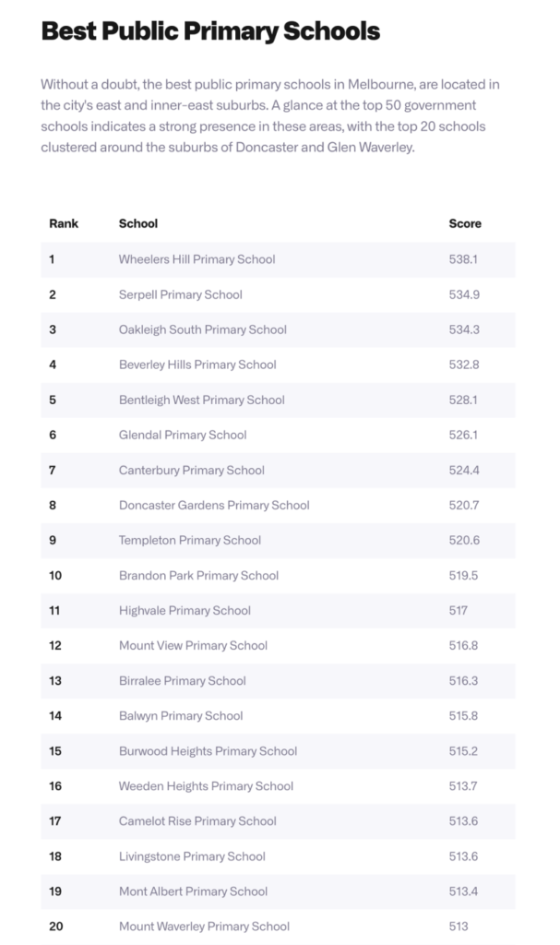
Task: Click Highvale Primary School
Action: (x=185, y=610)
